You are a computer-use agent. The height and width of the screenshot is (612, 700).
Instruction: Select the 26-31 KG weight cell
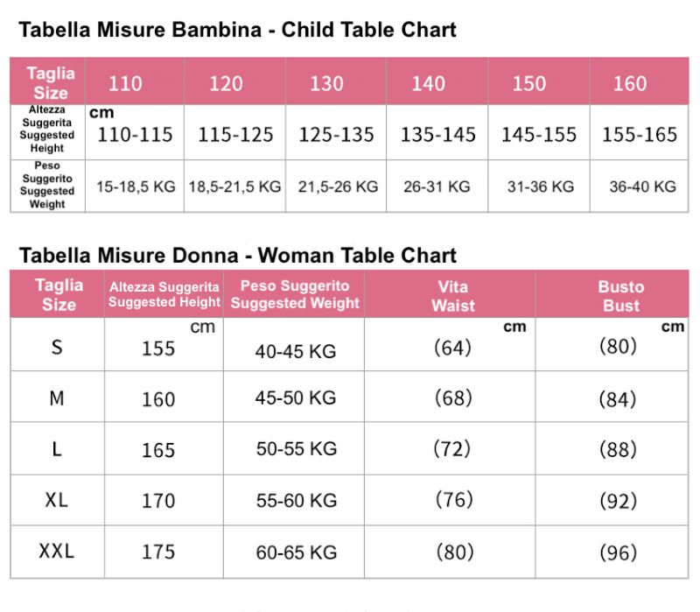[437, 186]
